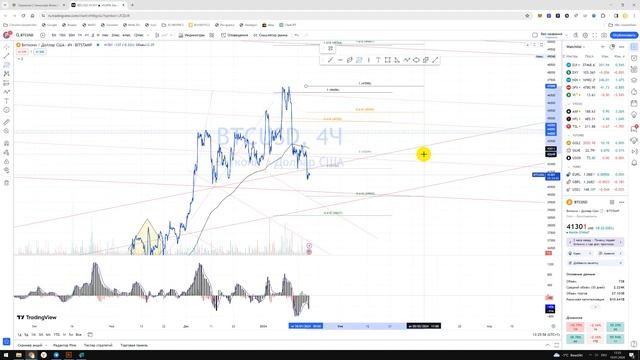Image resolution: width=640 pixels, height=360 pixels.
Task: Open the Indicators menu
Action: (191, 35)
